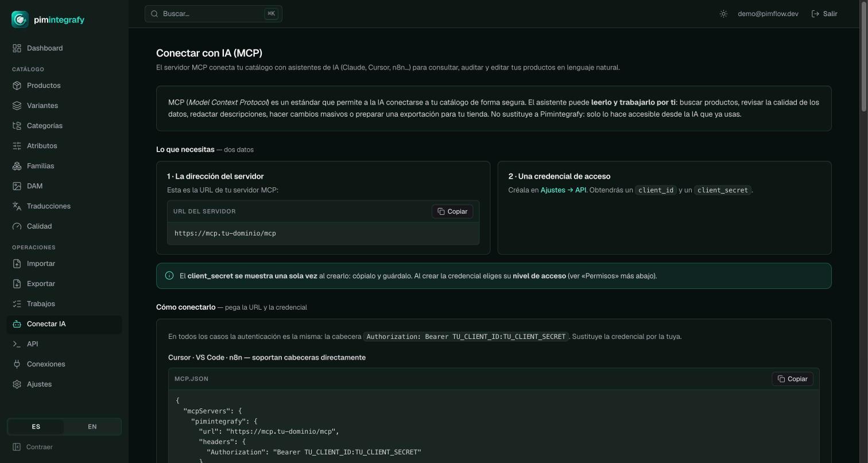This screenshot has height=463, width=868.
Task: Select the Conexiones menu entry
Action: (64, 364)
